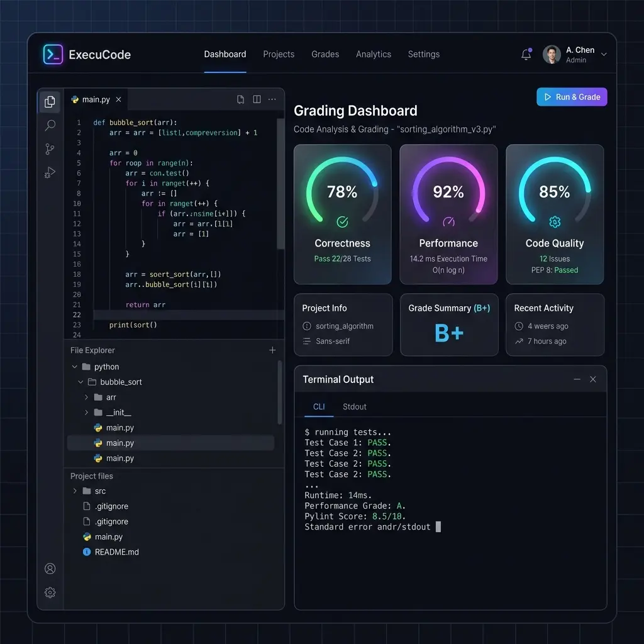Viewport: 644px width, 644px height.
Task: Collapse the bubble_sort folder
Action: (x=80, y=382)
